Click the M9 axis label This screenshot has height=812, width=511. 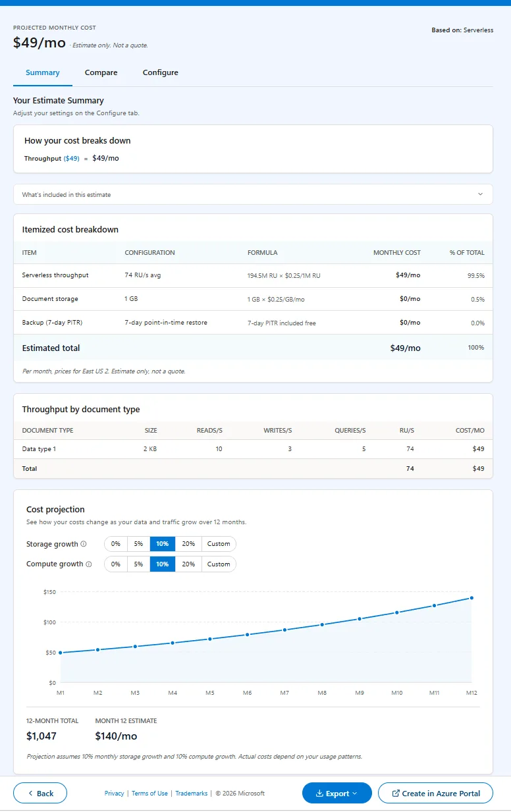click(x=360, y=693)
